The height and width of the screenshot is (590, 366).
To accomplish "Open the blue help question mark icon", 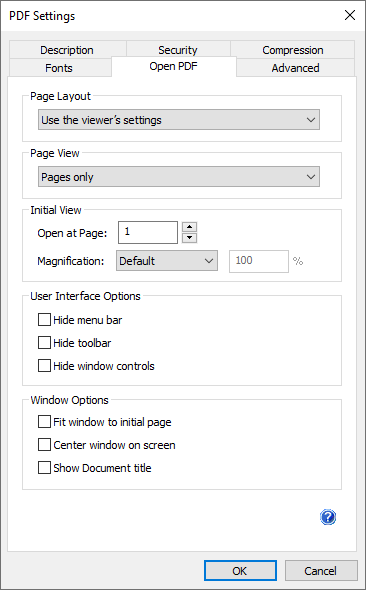I will (x=328, y=517).
